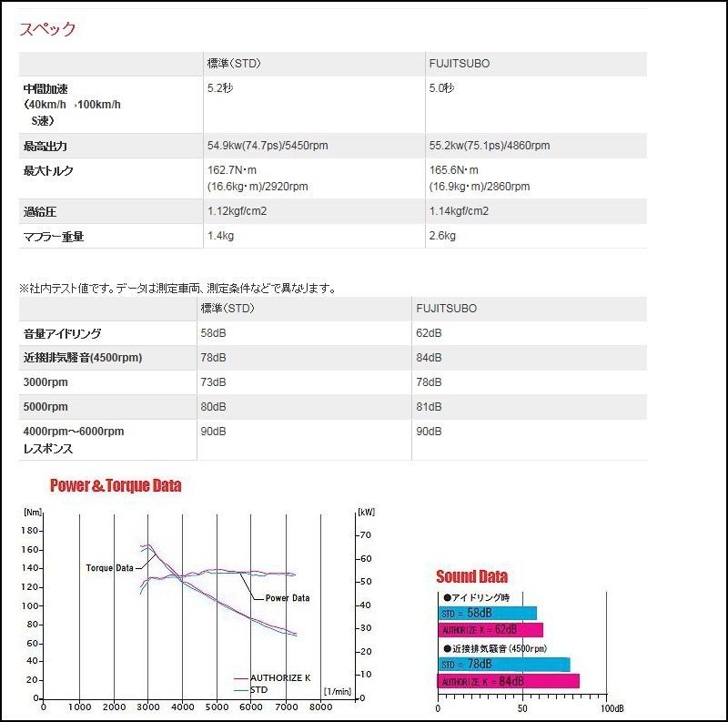Select the 標準(STD) header in the spec table
This screenshot has width=728, height=722.
(x=234, y=63)
